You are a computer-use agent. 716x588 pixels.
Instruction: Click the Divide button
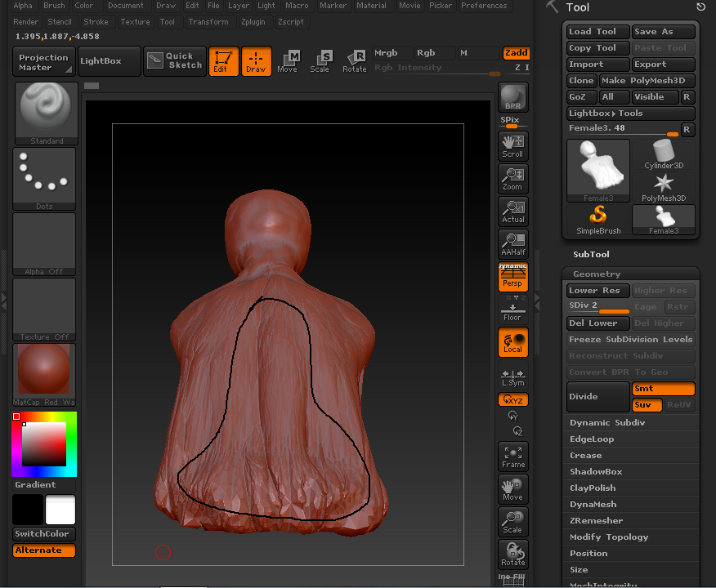point(598,397)
